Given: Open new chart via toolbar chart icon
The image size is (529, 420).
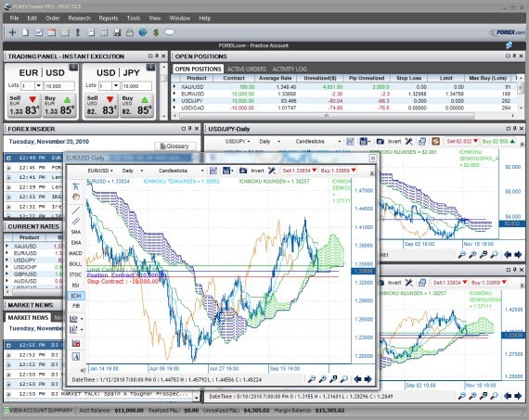Looking at the screenshot, I should 39,32.
